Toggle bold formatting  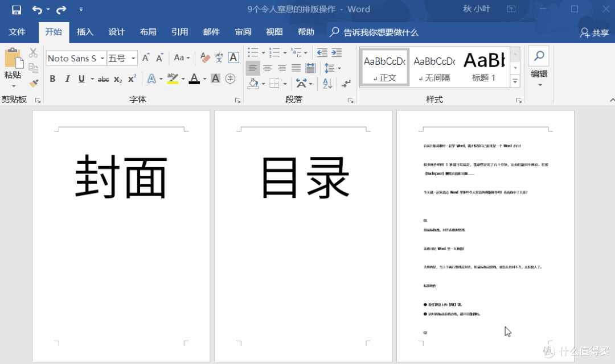click(52, 79)
